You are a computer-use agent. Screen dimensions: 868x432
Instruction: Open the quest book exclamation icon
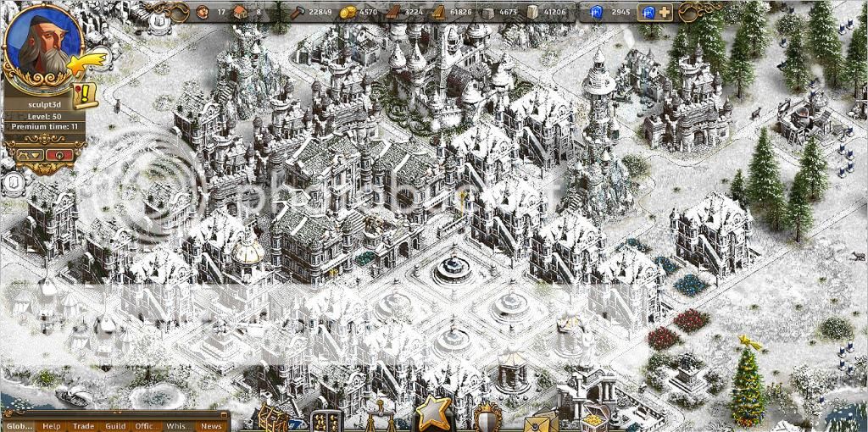coord(86,95)
